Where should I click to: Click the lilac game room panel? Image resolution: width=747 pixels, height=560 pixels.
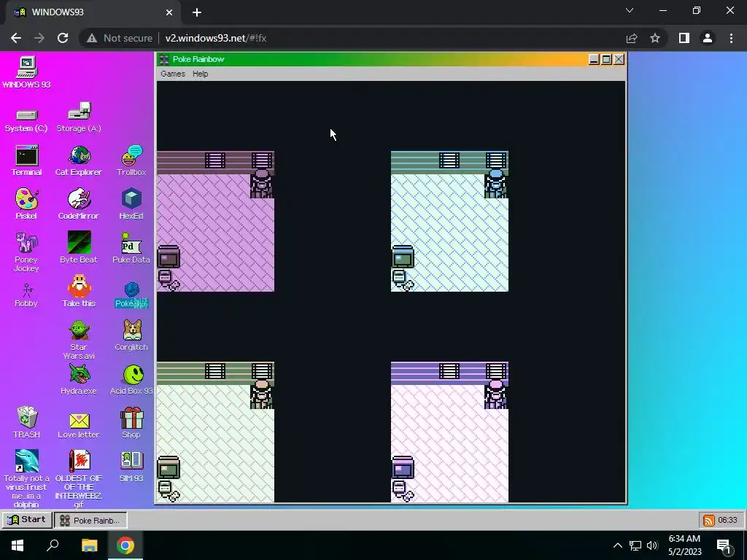pos(449,432)
